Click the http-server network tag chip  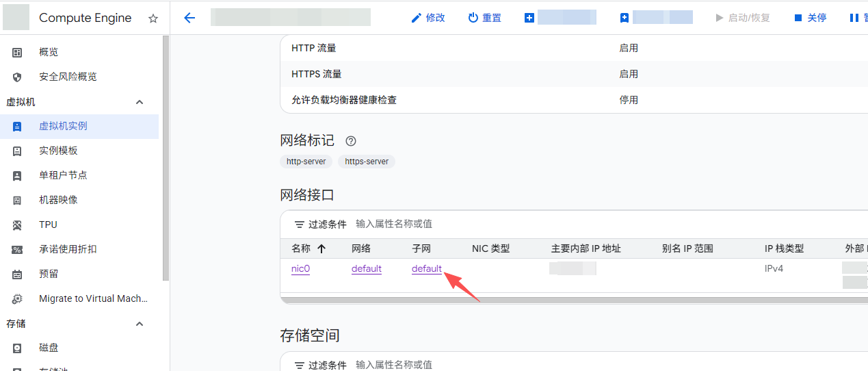306,162
